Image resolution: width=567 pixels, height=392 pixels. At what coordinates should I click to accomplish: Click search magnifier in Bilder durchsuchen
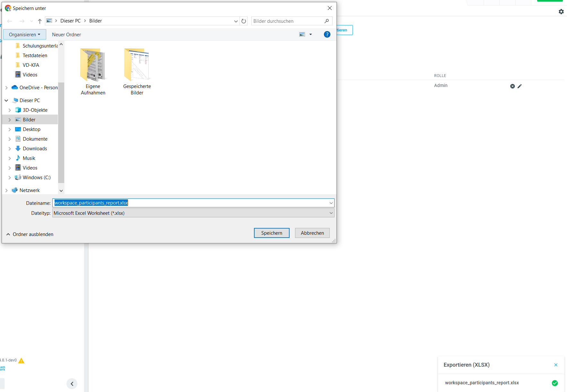pyautogui.click(x=327, y=21)
